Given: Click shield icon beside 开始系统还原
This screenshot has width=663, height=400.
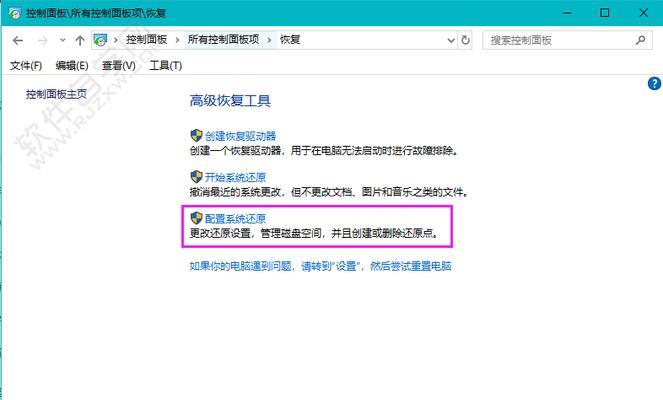Looking at the screenshot, I should pyautogui.click(x=196, y=177).
